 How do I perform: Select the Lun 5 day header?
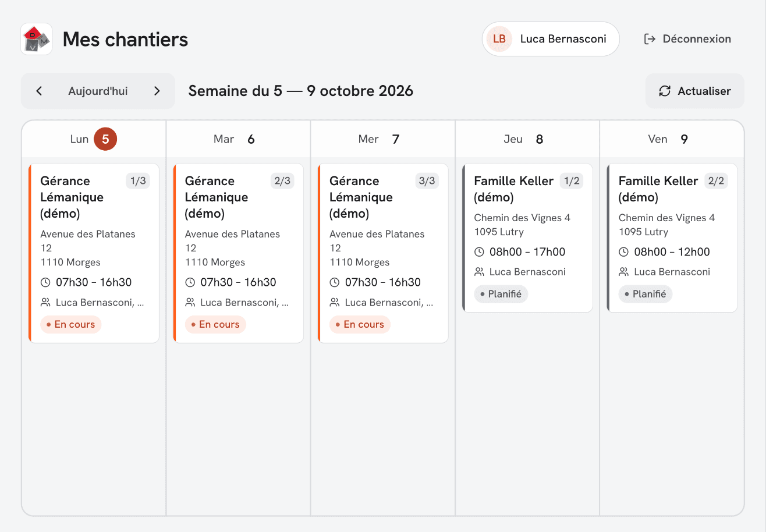coord(94,139)
